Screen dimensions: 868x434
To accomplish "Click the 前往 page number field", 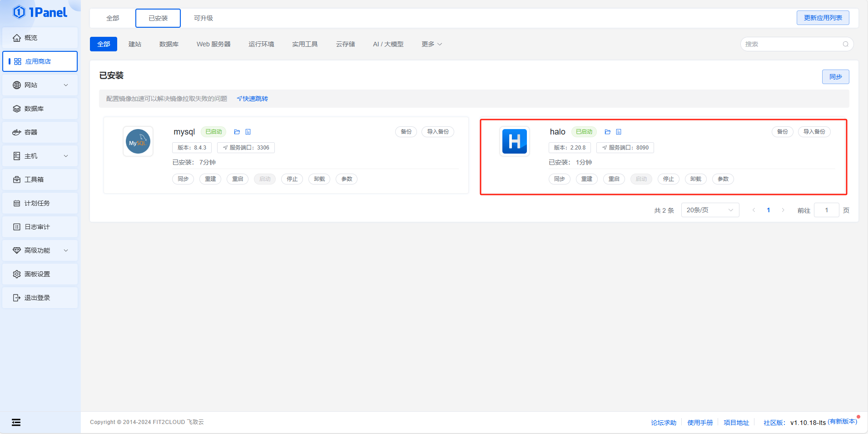I will point(826,210).
